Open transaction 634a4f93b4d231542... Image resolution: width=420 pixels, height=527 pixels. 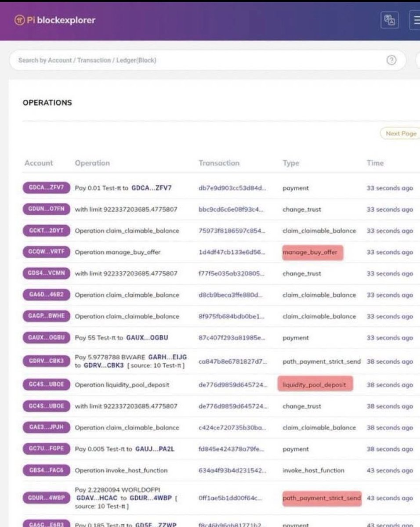pos(232,470)
